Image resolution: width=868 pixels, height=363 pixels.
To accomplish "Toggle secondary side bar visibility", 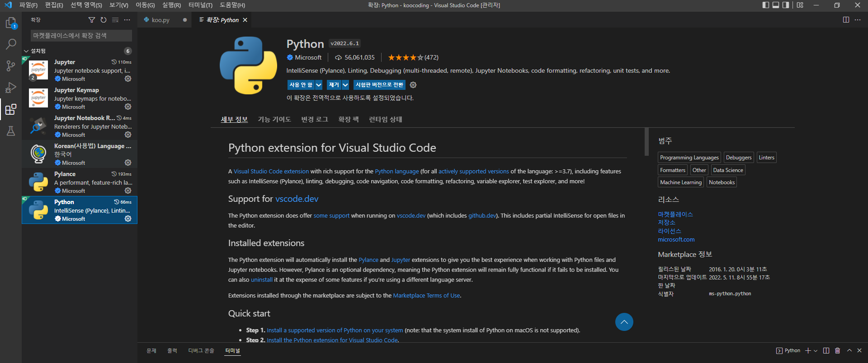I will pos(786,5).
